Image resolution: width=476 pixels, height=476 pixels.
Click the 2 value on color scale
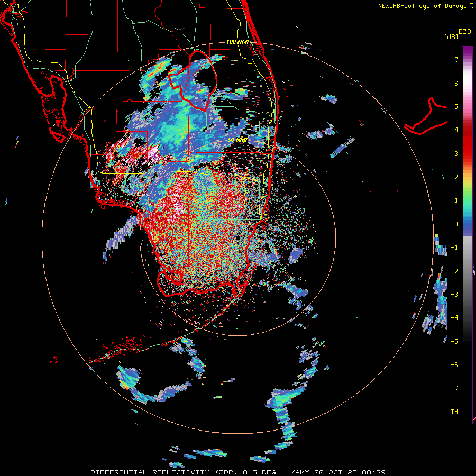(x=456, y=177)
